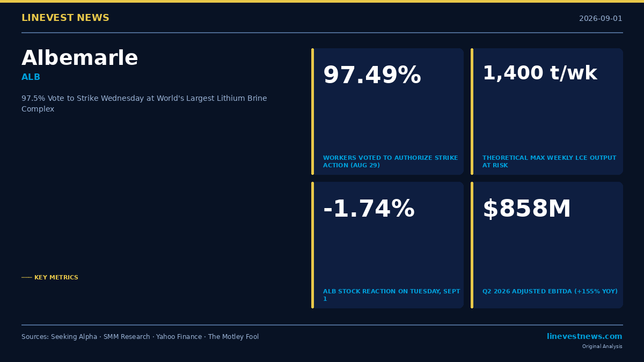Click the theoretical max weekly LCE output caption

click(550, 162)
